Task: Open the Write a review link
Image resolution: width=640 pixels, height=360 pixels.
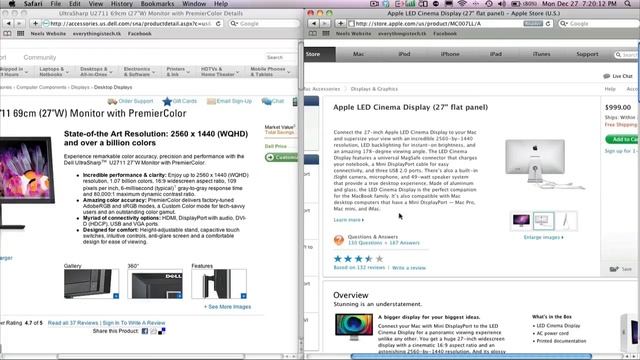Action: [409, 268]
